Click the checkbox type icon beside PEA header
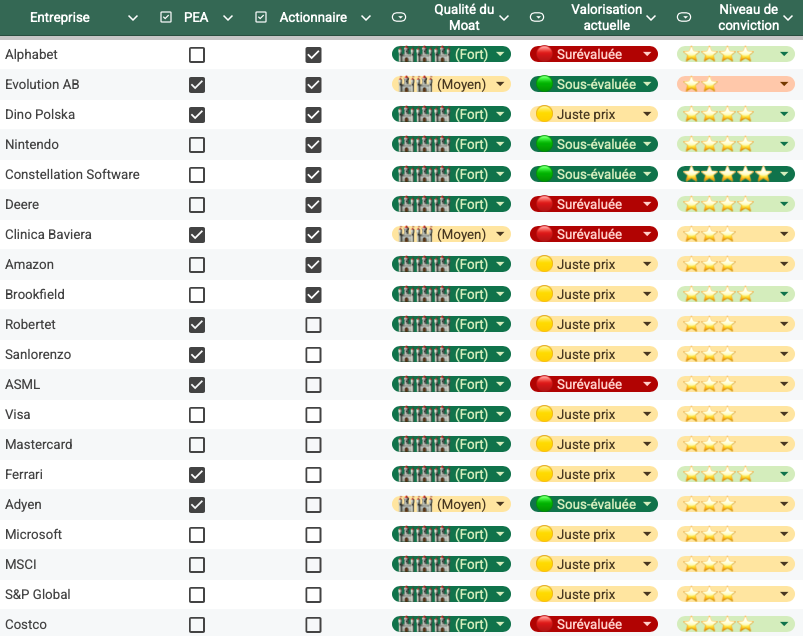 tap(166, 17)
